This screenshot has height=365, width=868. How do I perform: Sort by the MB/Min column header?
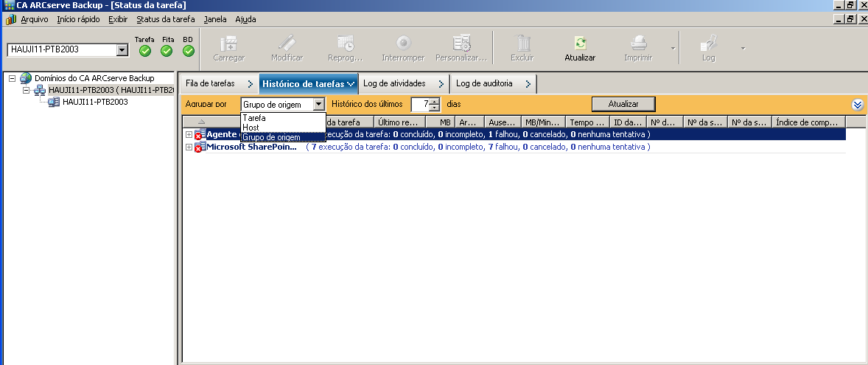point(544,122)
